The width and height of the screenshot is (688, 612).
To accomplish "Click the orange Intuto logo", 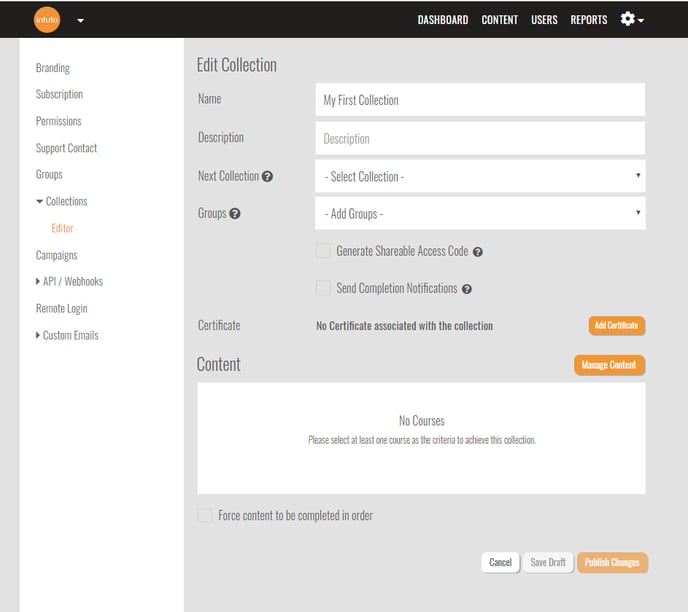I will pos(47,20).
